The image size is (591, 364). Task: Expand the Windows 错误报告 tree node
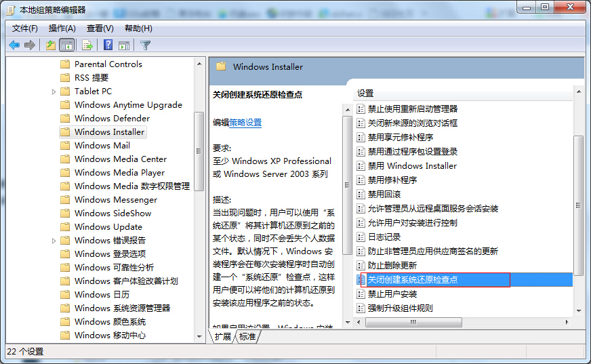(x=54, y=241)
